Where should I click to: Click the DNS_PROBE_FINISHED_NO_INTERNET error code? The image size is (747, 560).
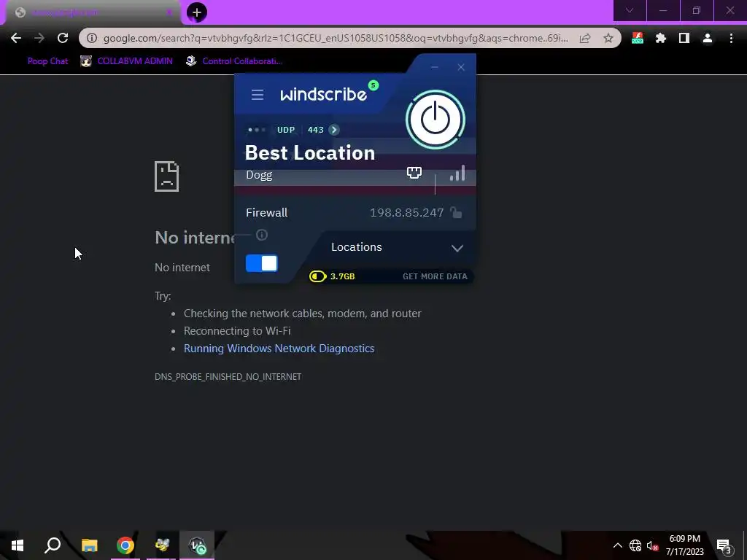pyautogui.click(x=228, y=377)
